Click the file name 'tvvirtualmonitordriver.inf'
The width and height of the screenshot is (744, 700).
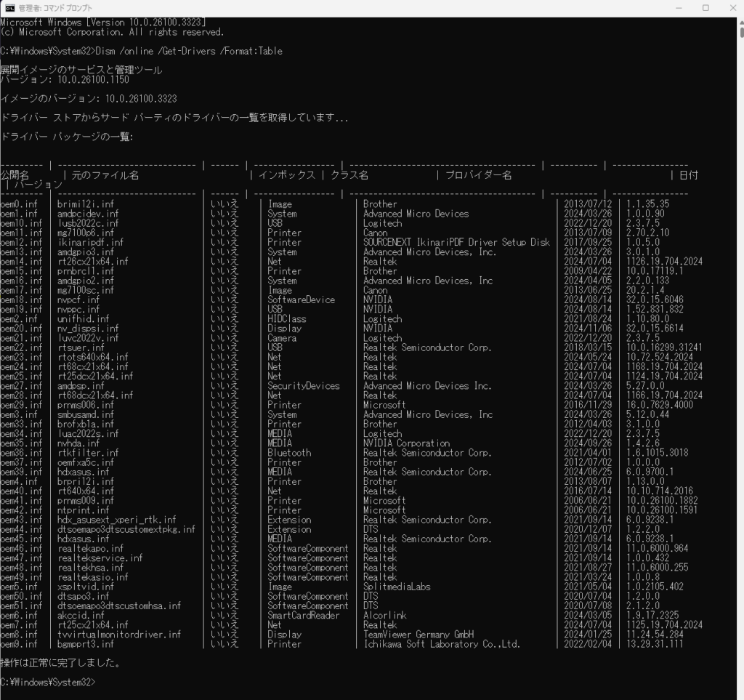click(x=119, y=635)
